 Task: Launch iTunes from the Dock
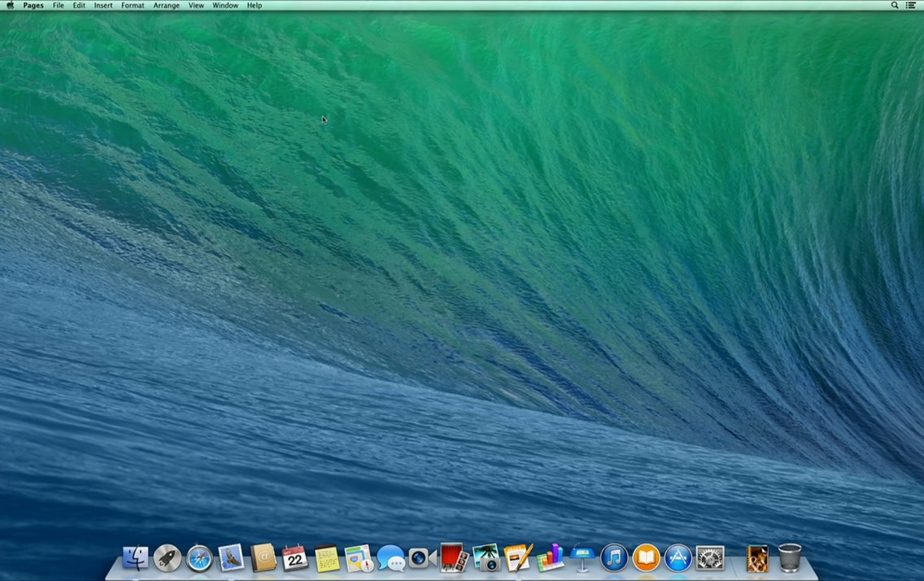click(612, 557)
